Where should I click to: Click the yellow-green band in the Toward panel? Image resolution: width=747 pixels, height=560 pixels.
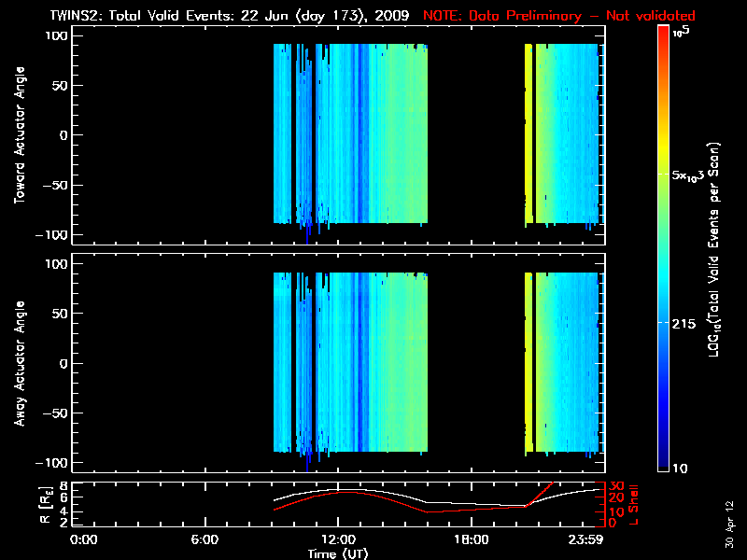point(529,135)
